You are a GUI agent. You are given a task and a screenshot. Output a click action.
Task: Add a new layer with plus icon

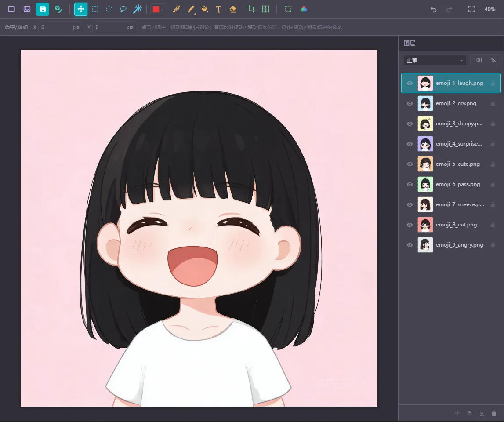457,413
